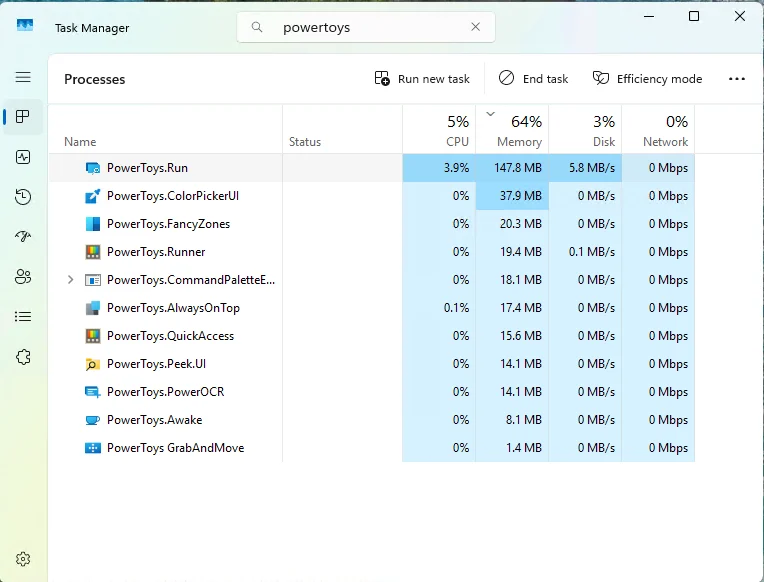The height and width of the screenshot is (582, 764).
Task: Select the PowerToys GrabAndMove process name
Action: [x=175, y=448]
